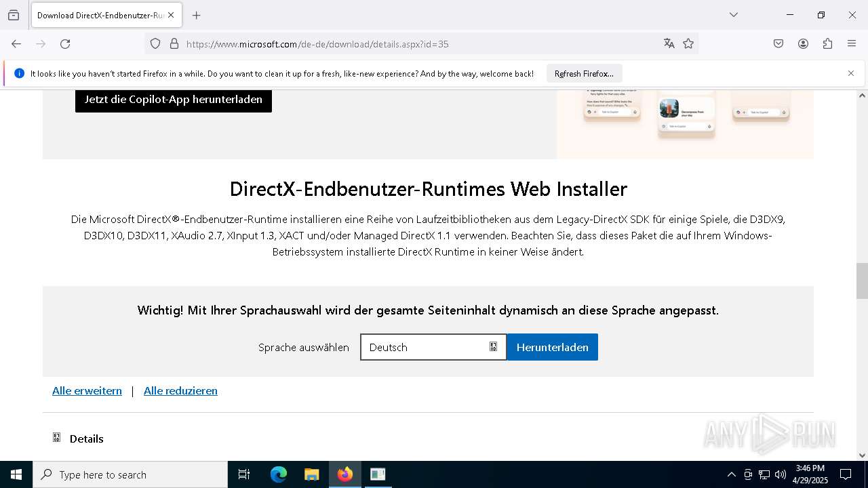
Task: Go back to previous page
Action: coord(16,44)
